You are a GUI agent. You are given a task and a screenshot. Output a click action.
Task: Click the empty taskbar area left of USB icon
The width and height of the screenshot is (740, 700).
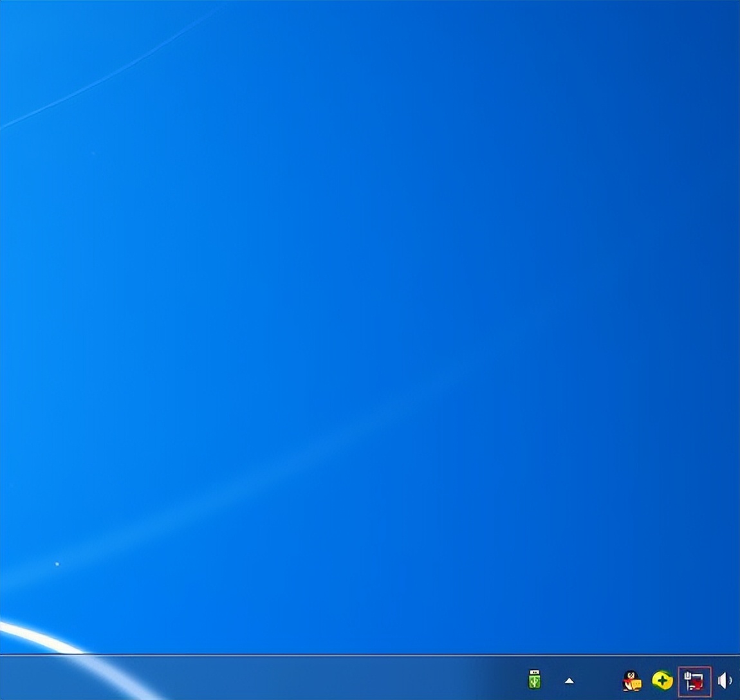pos(322,679)
